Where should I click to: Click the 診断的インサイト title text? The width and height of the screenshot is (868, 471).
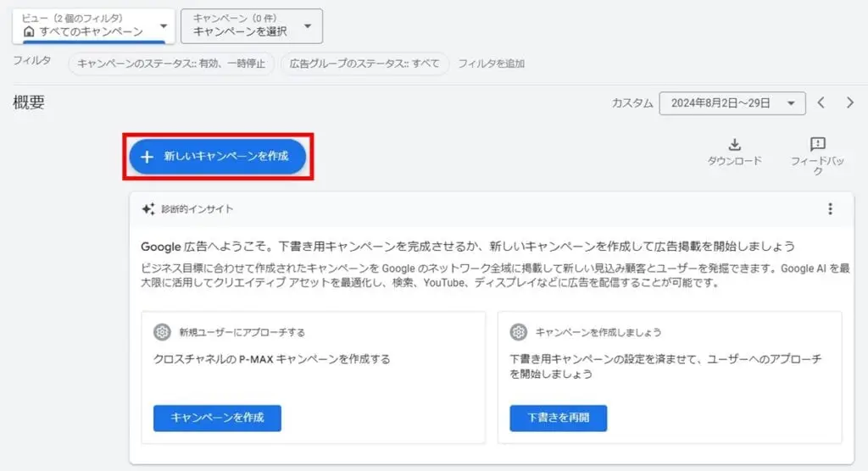(197, 209)
